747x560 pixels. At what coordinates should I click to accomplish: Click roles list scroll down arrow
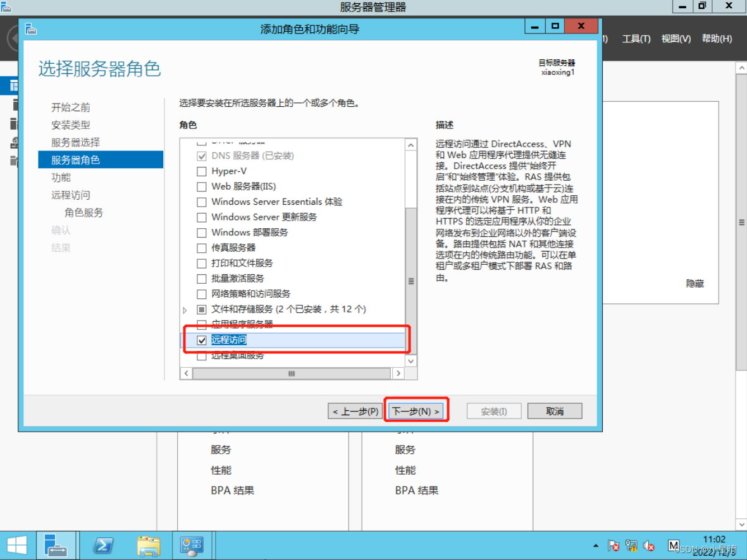411,361
